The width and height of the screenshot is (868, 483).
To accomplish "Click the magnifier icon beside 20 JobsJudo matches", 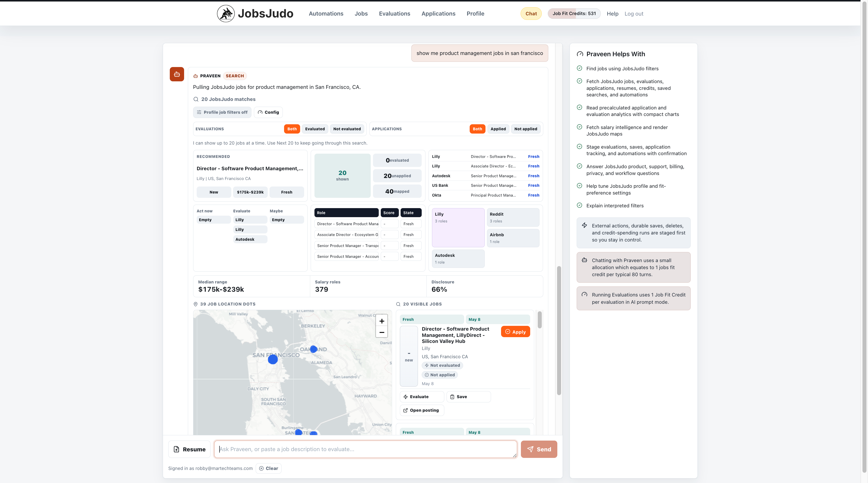I will (x=196, y=99).
